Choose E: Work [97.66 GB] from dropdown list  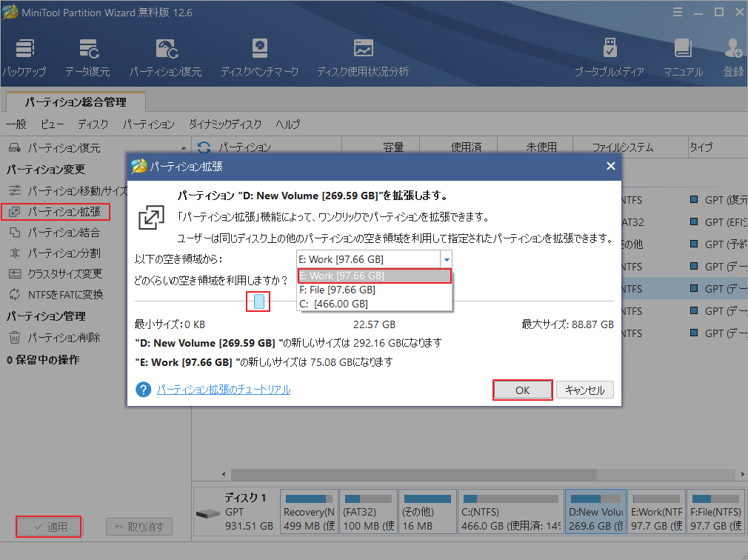click(375, 276)
